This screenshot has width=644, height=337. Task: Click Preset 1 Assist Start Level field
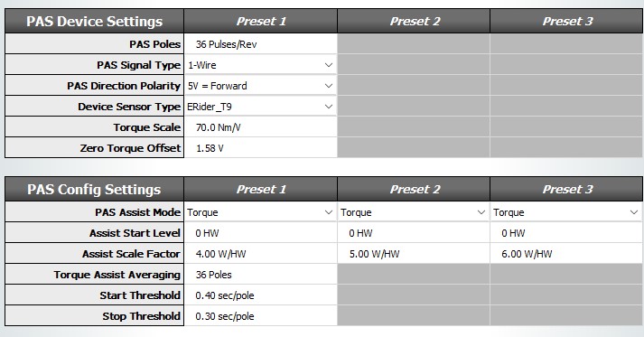[260, 233]
